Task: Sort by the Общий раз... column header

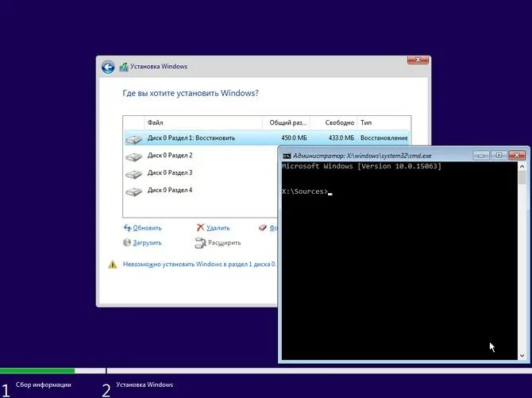Action: point(287,122)
